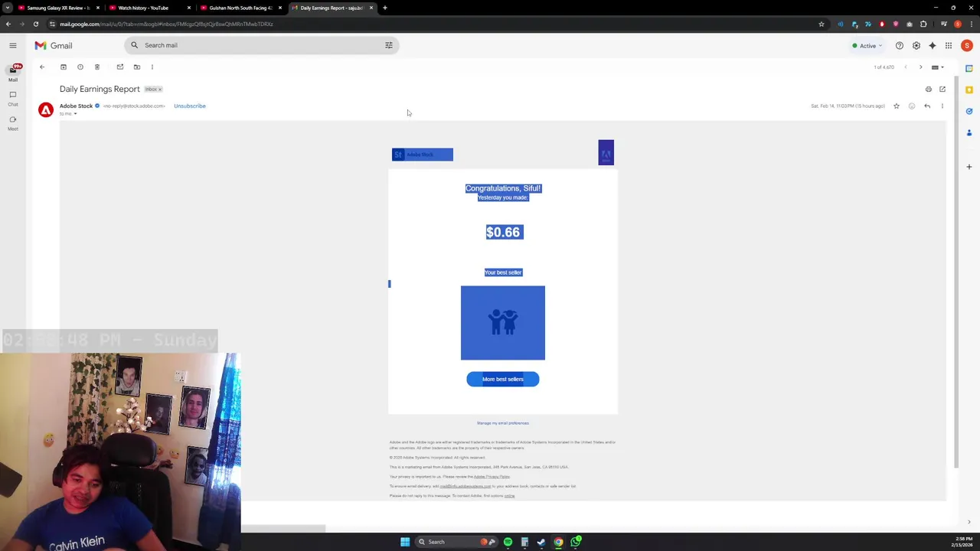980x551 pixels.
Task: Add an emoji reaction to email
Action: [912, 106]
